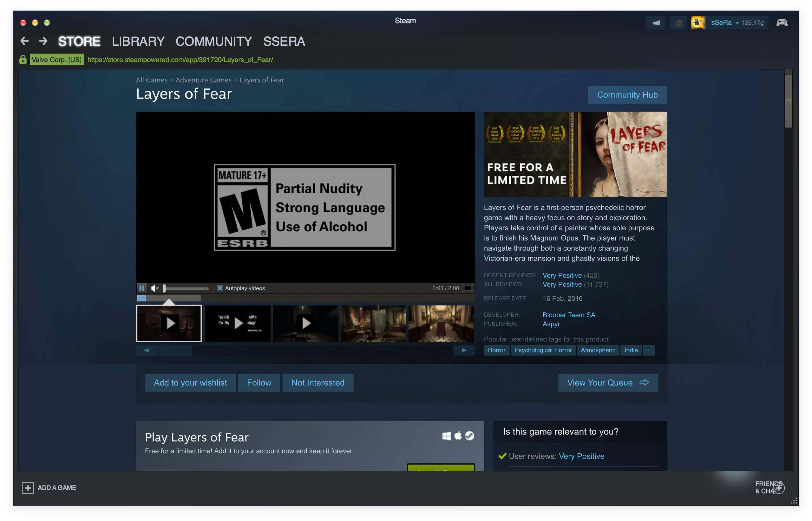This screenshot has width=812, height=521.
Task: Unmute the trailer speaker icon
Action: [x=155, y=288]
